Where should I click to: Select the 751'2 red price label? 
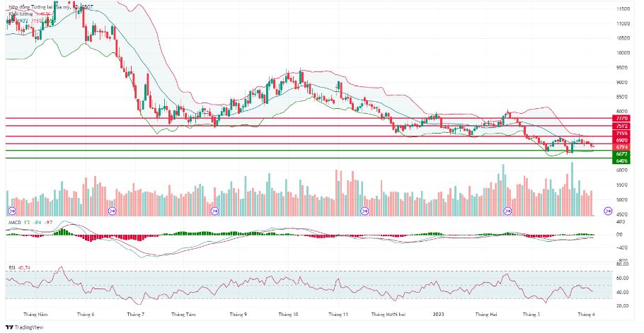(620, 125)
